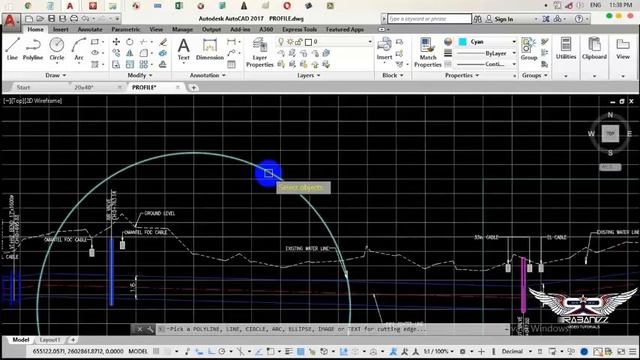The height and width of the screenshot is (360, 640).
Task: Open Layer Properties manager
Action: tap(260, 52)
